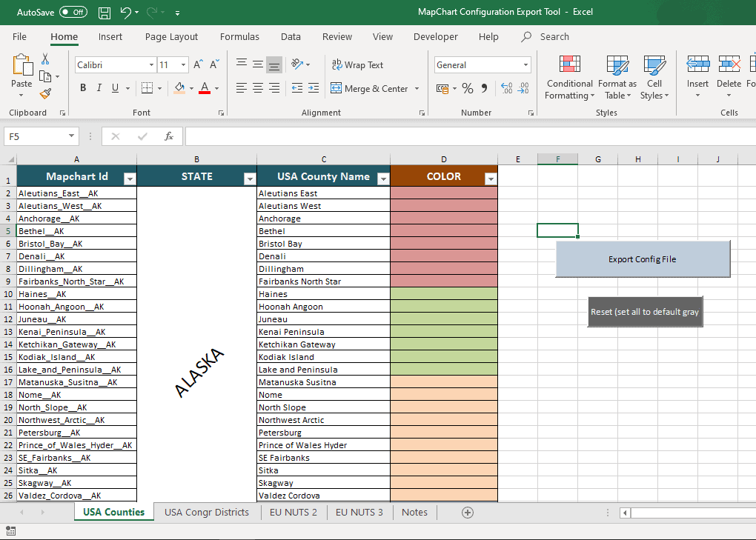The image size is (756, 540).
Task: Switch to the Insert ribbon tab
Action: point(110,36)
